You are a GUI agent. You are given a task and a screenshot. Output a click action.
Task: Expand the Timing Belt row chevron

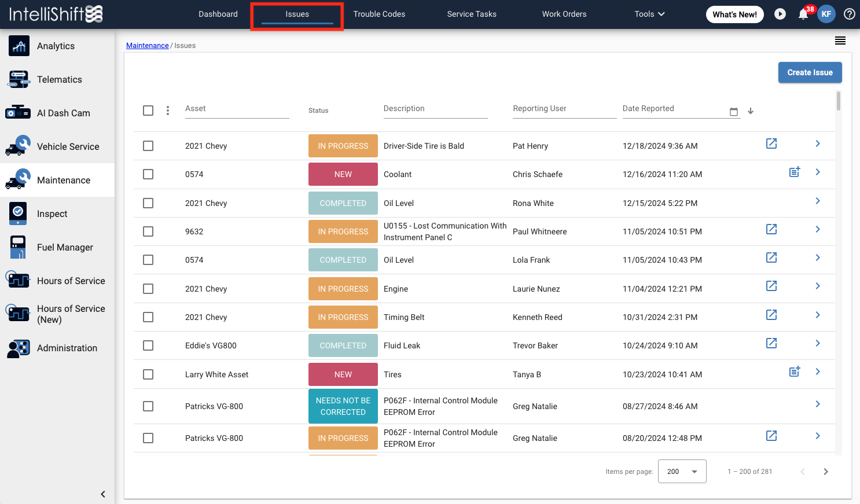point(818,315)
